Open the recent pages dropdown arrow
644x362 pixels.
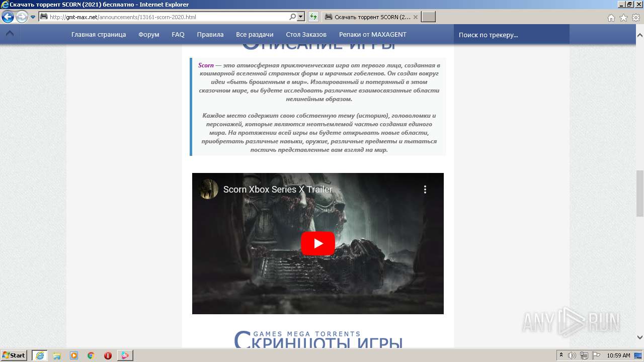click(x=33, y=17)
